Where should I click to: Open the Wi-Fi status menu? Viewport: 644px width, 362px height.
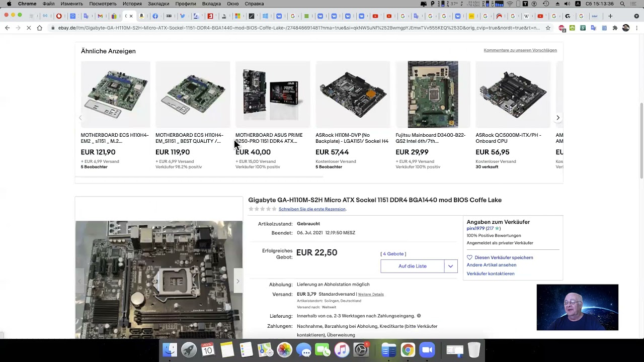coord(510,4)
